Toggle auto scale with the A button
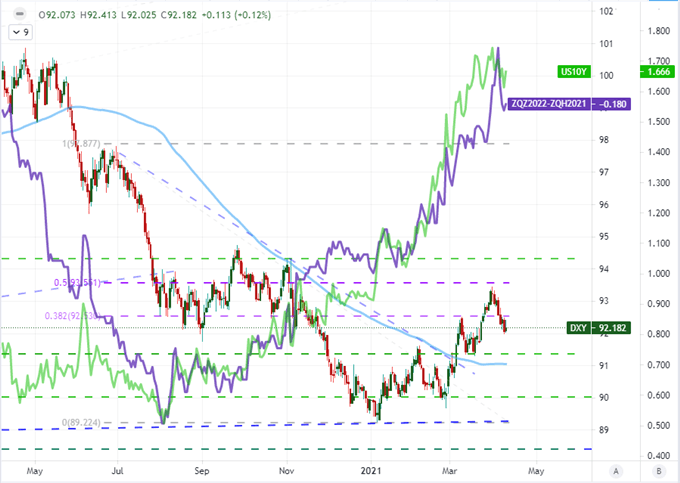The image size is (680, 483). click(x=616, y=471)
